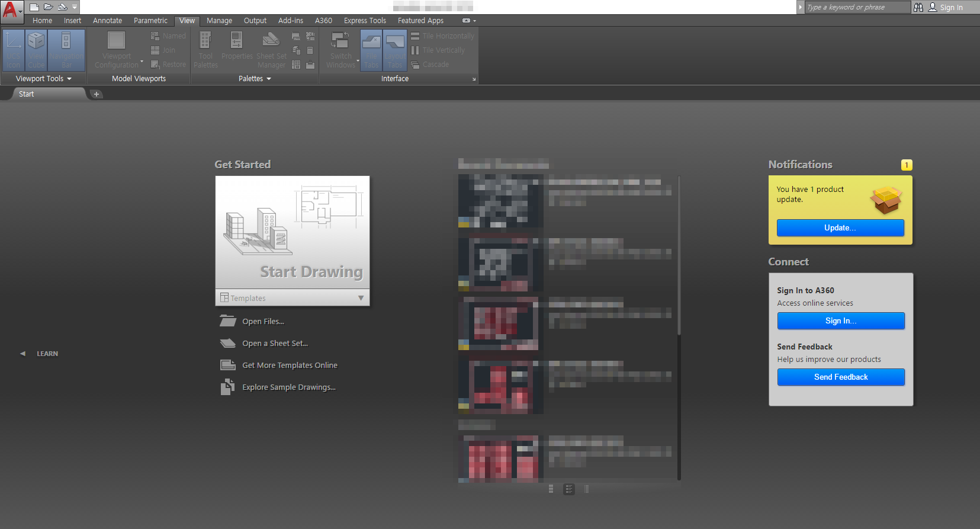Click the QuickCalc calculator icon

pos(310,50)
